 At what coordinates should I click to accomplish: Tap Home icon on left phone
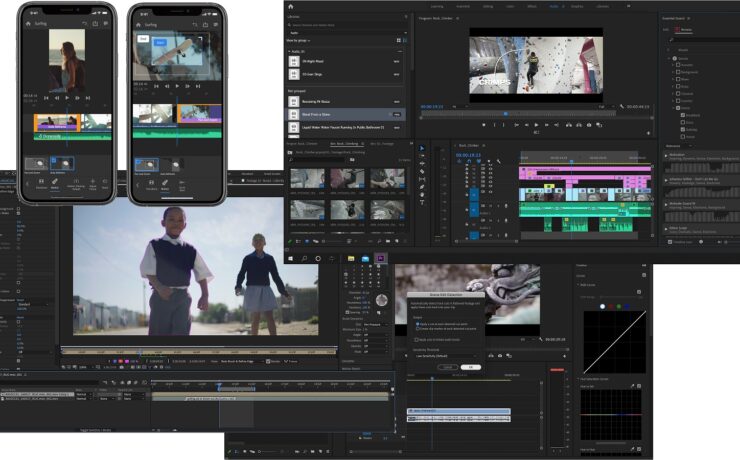28,23
